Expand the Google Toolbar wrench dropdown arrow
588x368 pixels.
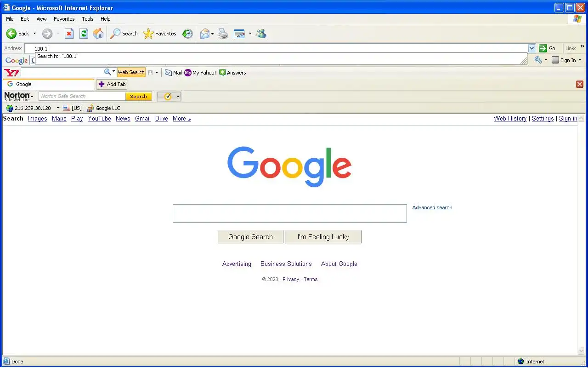point(546,60)
